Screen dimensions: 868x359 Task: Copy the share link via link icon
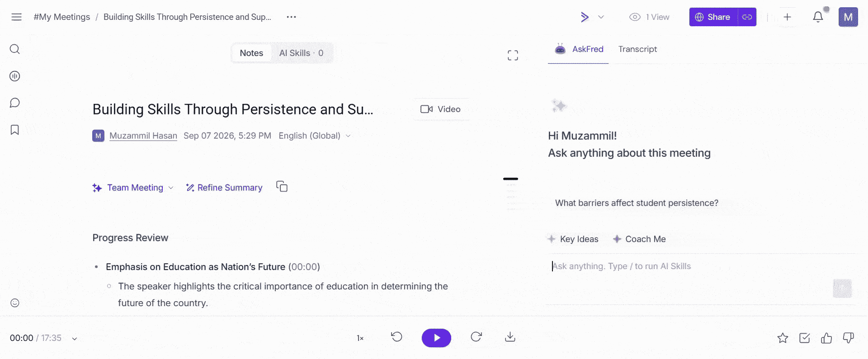click(747, 17)
